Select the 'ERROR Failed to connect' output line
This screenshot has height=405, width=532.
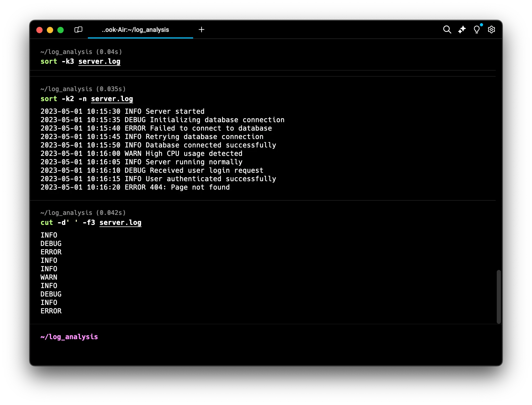click(156, 128)
